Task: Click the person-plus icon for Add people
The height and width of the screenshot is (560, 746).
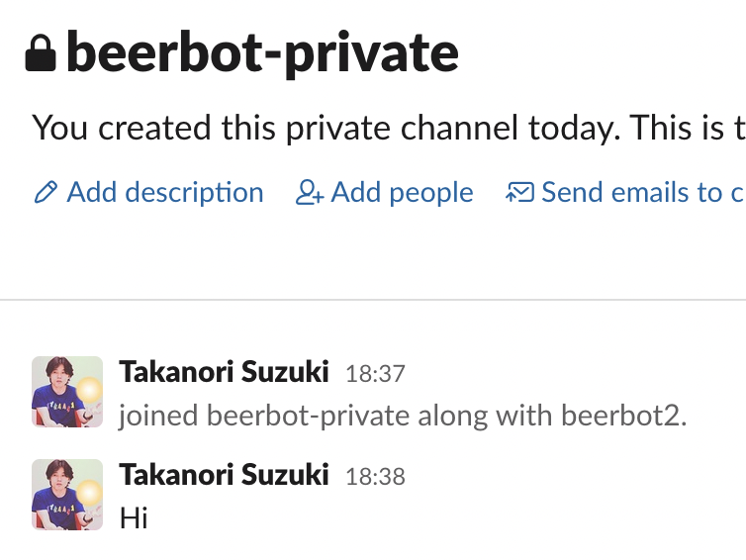Action: point(310,192)
